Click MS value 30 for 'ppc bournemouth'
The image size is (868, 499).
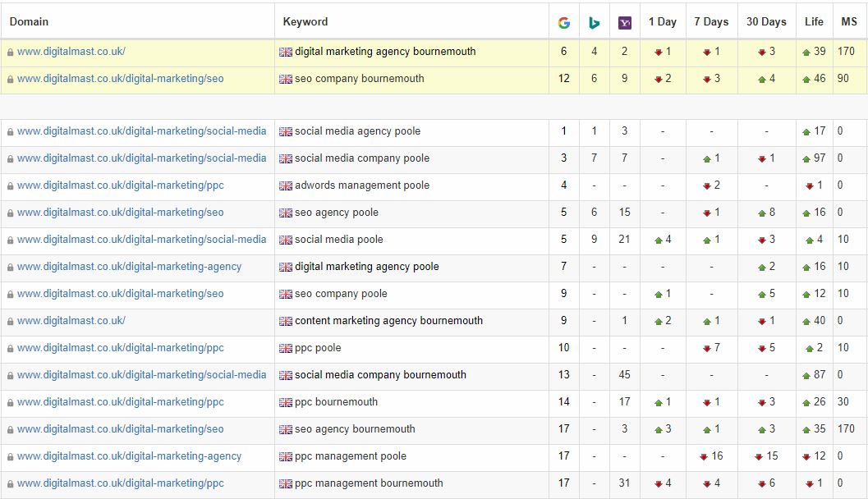(x=843, y=402)
